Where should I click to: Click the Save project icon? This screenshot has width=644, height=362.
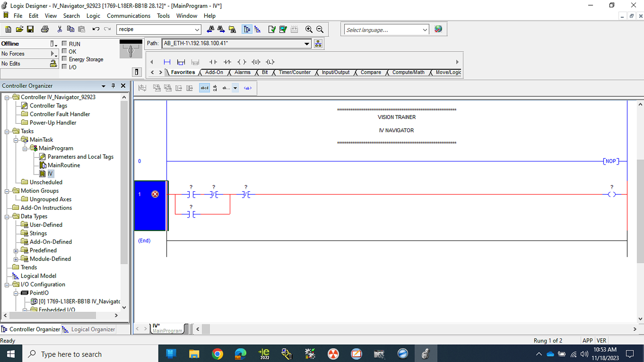click(30, 29)
